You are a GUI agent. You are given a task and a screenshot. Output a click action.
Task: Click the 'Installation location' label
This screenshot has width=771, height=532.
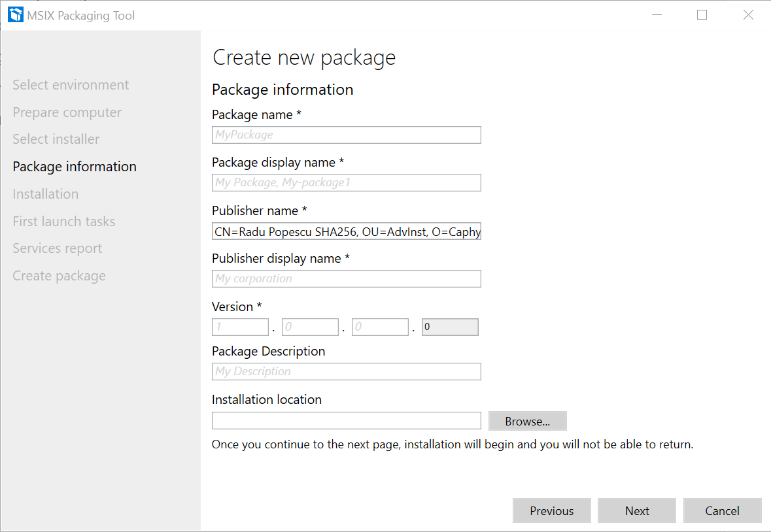point(267,400)
